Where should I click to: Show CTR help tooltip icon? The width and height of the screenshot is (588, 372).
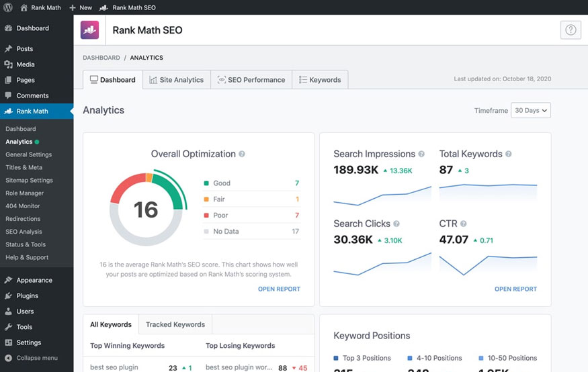[x=464, y=224]
